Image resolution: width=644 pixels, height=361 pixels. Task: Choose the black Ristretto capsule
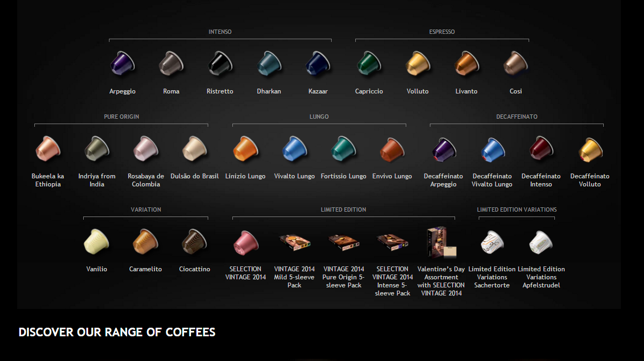point(220,63)
